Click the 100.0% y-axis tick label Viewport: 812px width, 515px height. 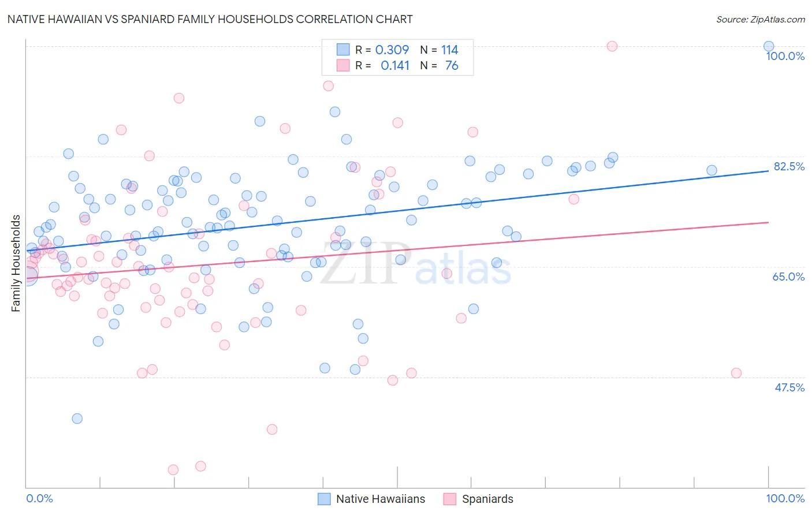click(x=785, y=56)
